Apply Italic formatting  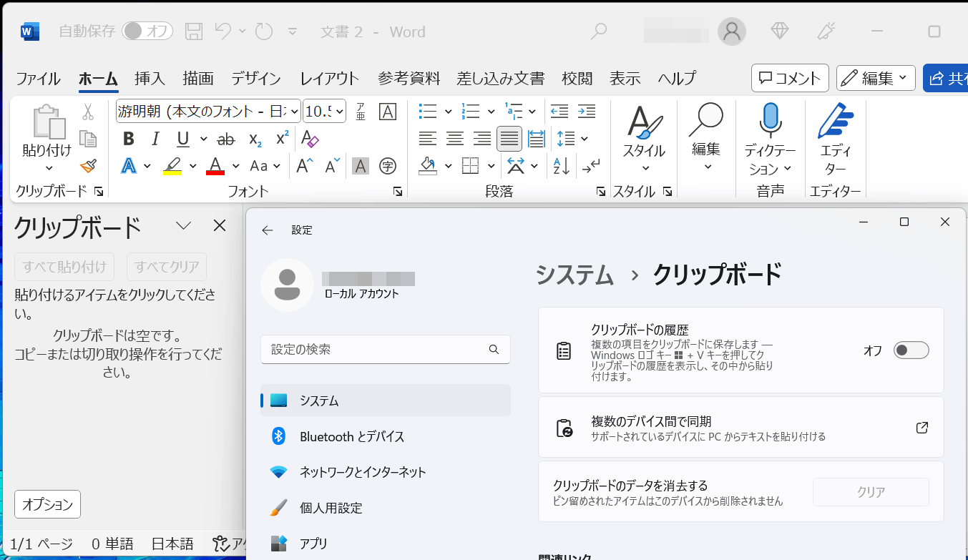[156, 139]
